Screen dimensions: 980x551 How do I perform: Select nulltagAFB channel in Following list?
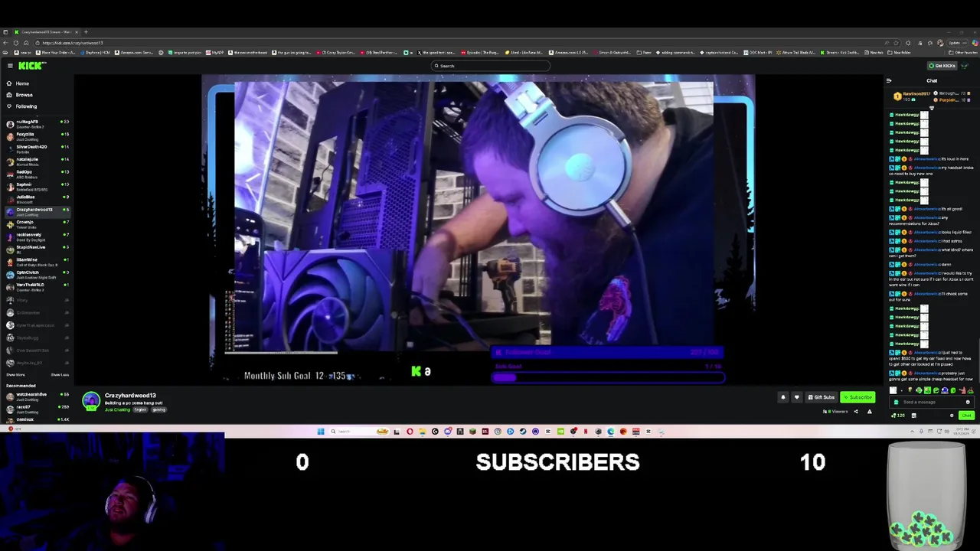[x=37, y=122]
